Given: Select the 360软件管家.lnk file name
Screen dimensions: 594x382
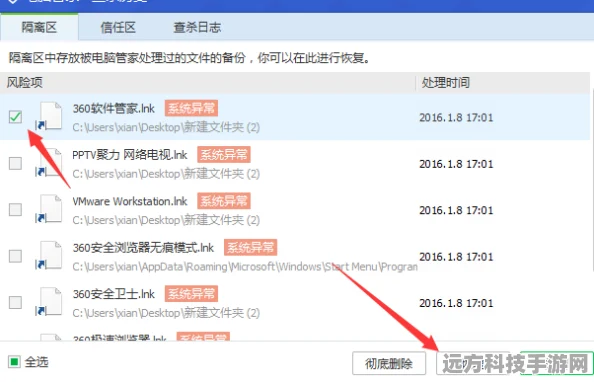Looking at the screenshot, I should click(x=114, y=108).
